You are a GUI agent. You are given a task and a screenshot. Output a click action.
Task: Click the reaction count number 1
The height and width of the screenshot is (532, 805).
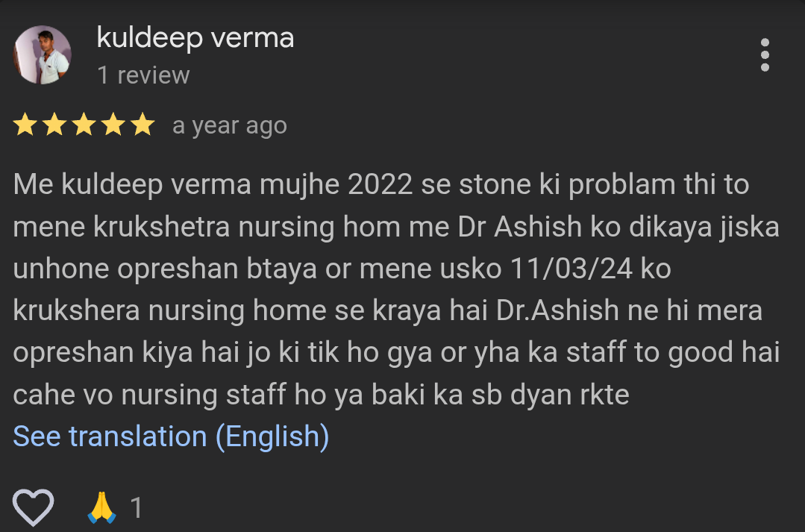pyautogui.click(x=136, y=508)
